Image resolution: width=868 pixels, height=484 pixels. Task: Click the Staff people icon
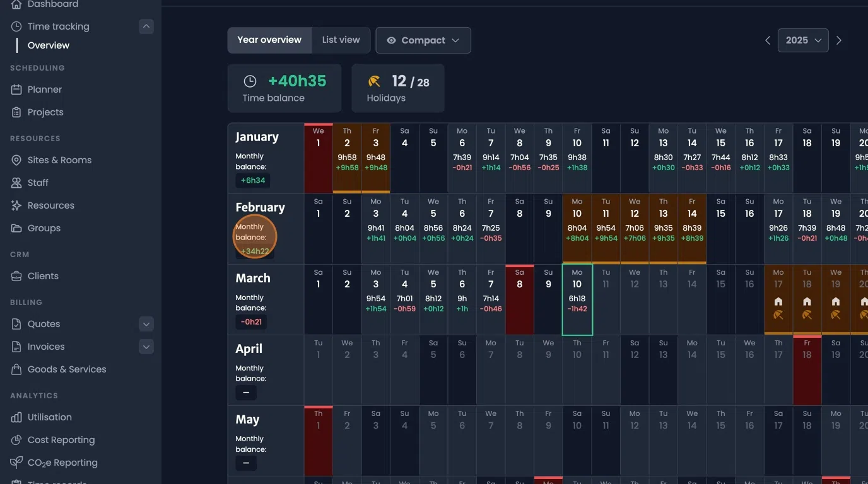pyautogui.click(x=15, y=182)
